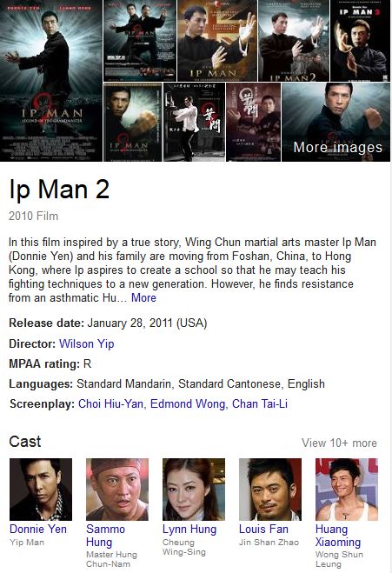Click Donnie Yen's cast photo
Screen dimensions: 392x573
pos(41,490)
